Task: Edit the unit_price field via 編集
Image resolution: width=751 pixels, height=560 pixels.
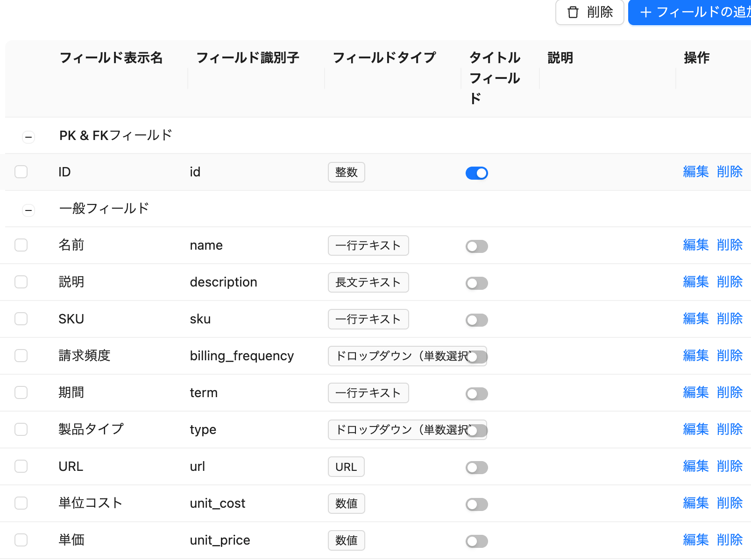Action: (696, 540)
